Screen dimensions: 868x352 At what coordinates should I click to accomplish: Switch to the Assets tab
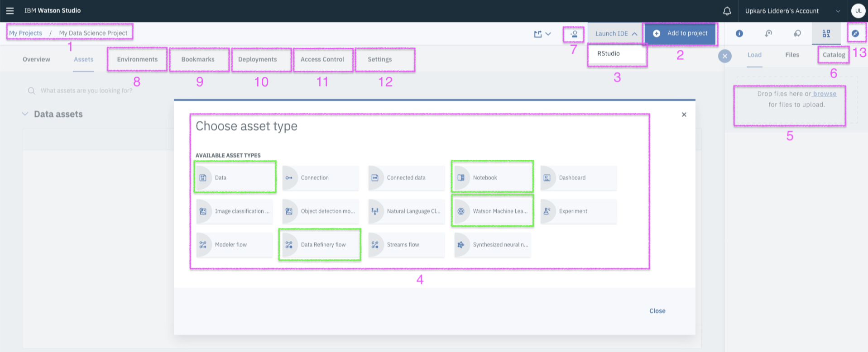click(84, 59)
